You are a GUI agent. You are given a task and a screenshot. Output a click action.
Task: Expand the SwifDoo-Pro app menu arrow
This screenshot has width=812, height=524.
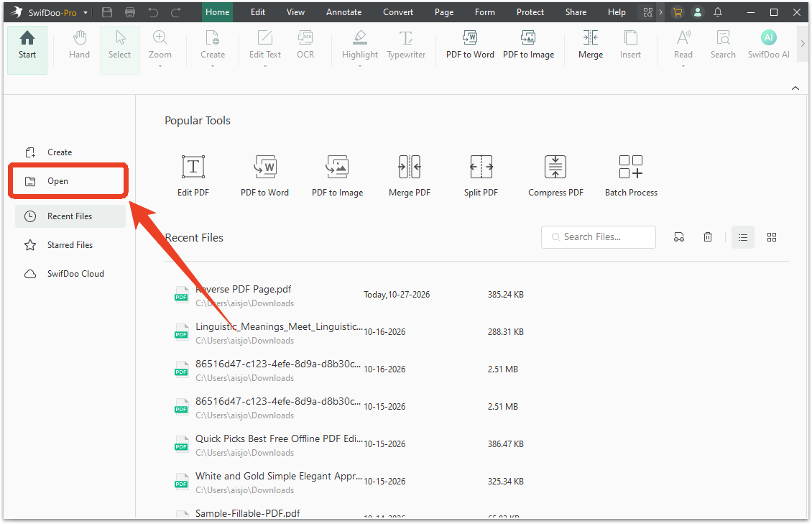[86, 13]
